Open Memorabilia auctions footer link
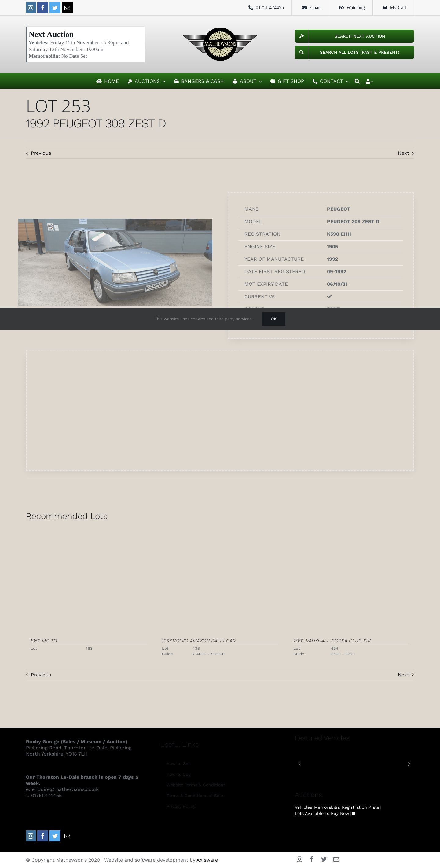This screenshot has width=440, height=868. pyautogui.click(x=327, y=807)
